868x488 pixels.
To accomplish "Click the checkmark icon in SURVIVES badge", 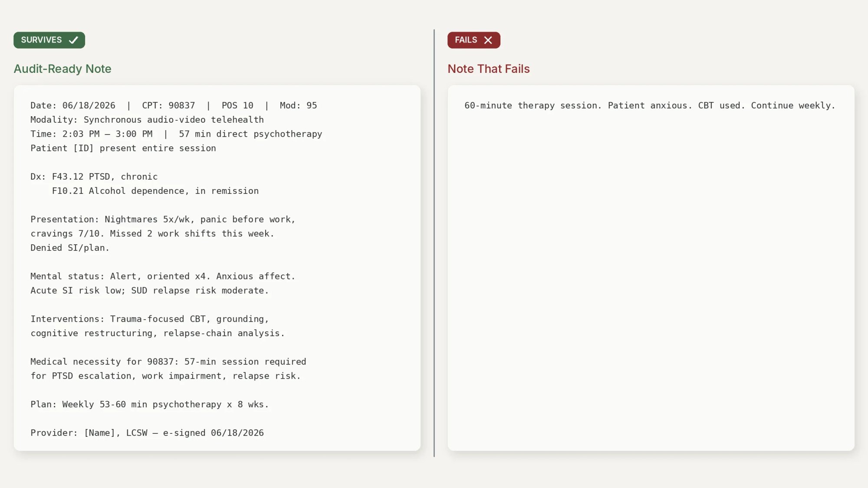I will 73,40.
